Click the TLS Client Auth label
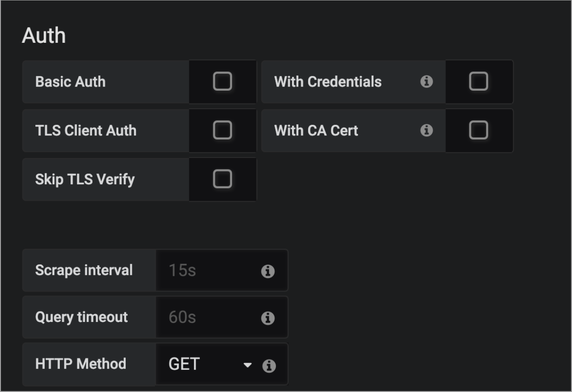Screen dimensions: 572x392 (86, 131)
